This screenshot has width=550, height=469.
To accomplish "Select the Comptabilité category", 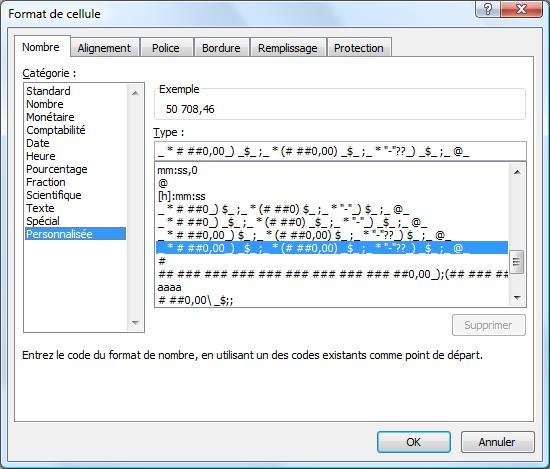I will click(56, 130).
